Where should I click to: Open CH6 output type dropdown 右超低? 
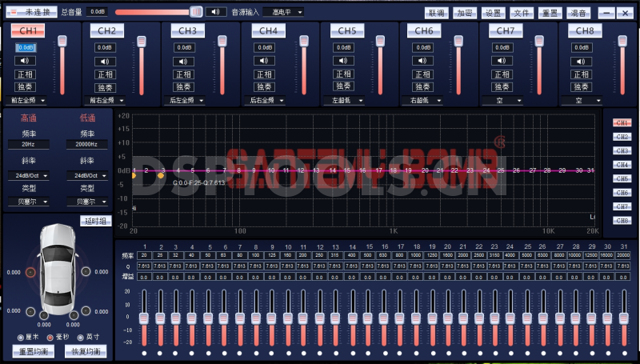point(422,100)
